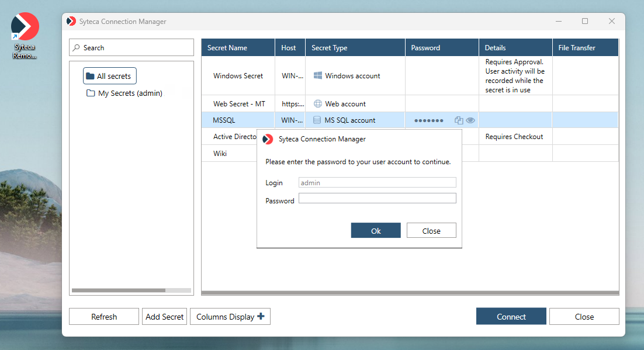644x350 pixels.
Task: Sort by Host column header
Action: pyautogui.click(x=290, y=48)
